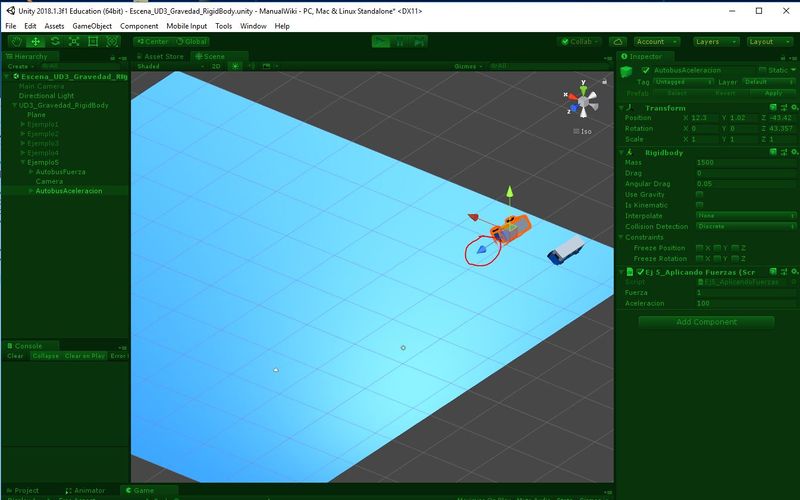Check Freeze Rotation X
Screen dimensions: 800x500
(699, 259)
